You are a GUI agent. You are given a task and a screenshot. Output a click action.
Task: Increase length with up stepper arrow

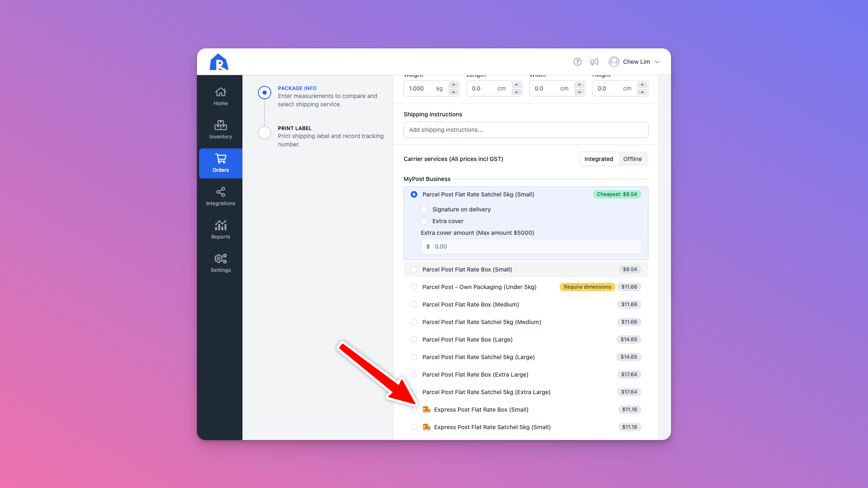tap(517, 85)
